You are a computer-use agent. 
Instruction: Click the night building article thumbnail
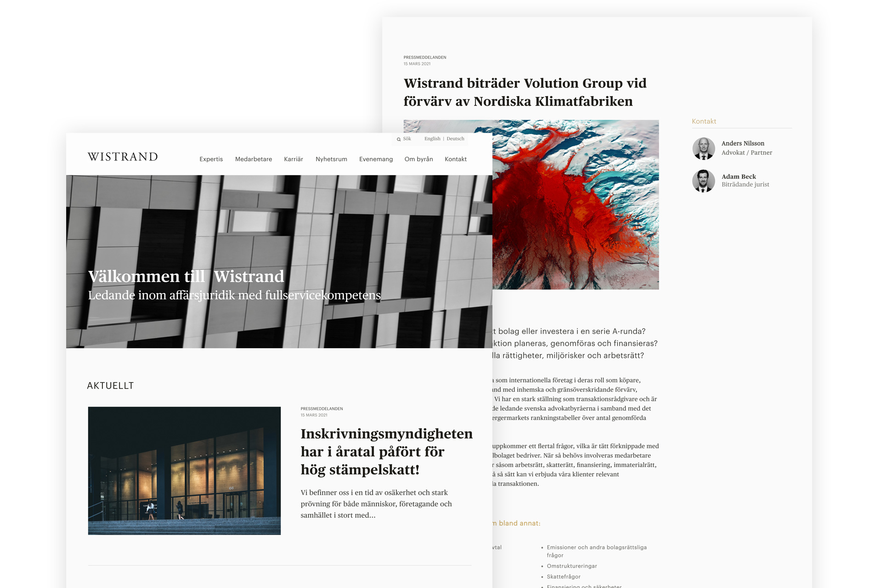click(184, 470)
